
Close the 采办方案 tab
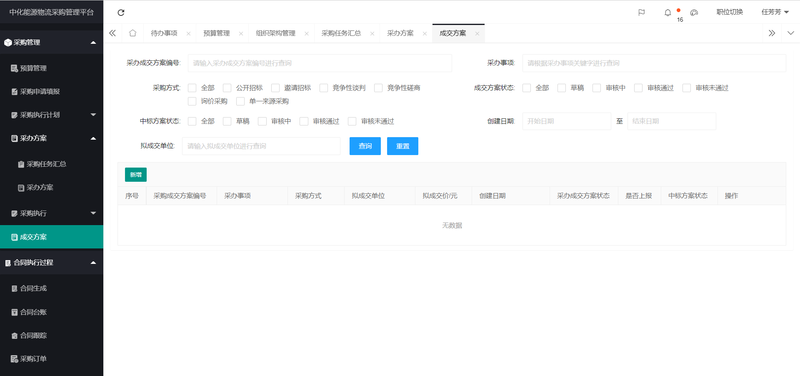424,34
